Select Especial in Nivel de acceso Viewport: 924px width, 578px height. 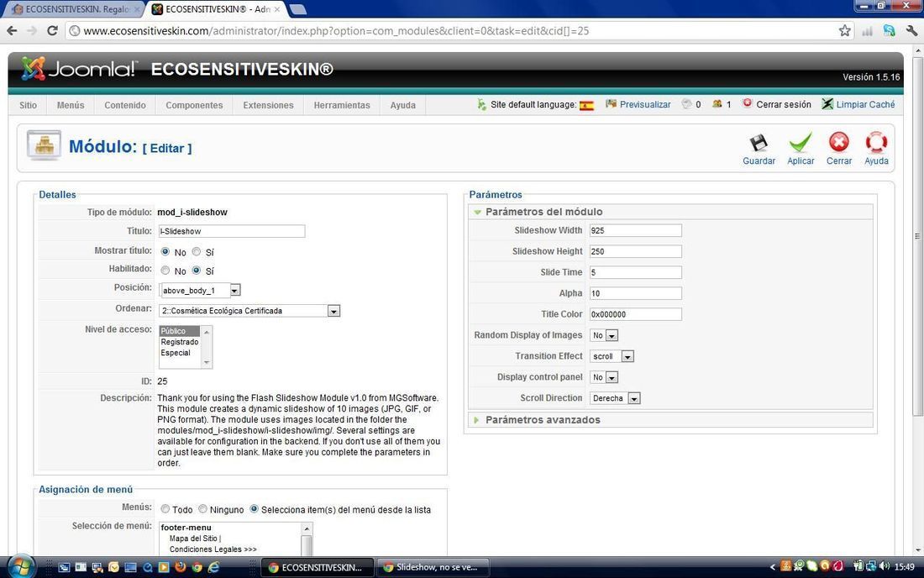[175, 353]
